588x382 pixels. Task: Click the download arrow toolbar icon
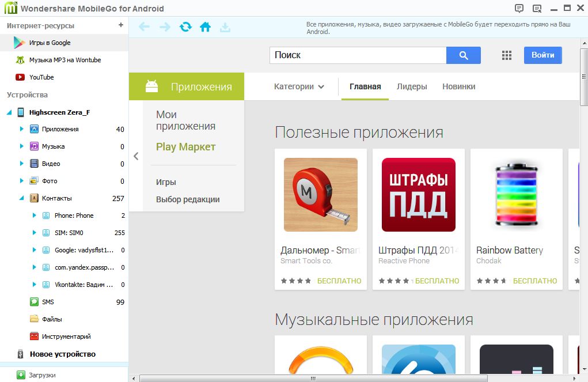click(x=225, y=27)
